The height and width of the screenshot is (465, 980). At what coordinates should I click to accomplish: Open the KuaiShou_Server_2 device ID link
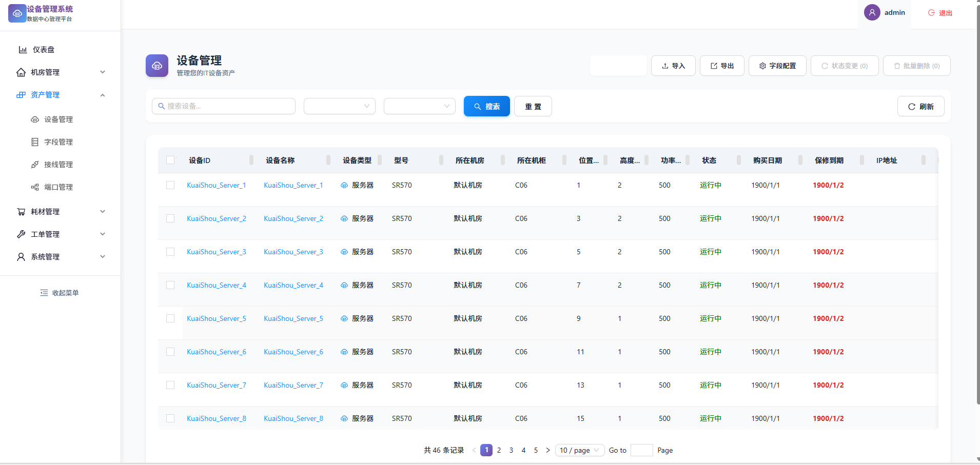(217, 218)
